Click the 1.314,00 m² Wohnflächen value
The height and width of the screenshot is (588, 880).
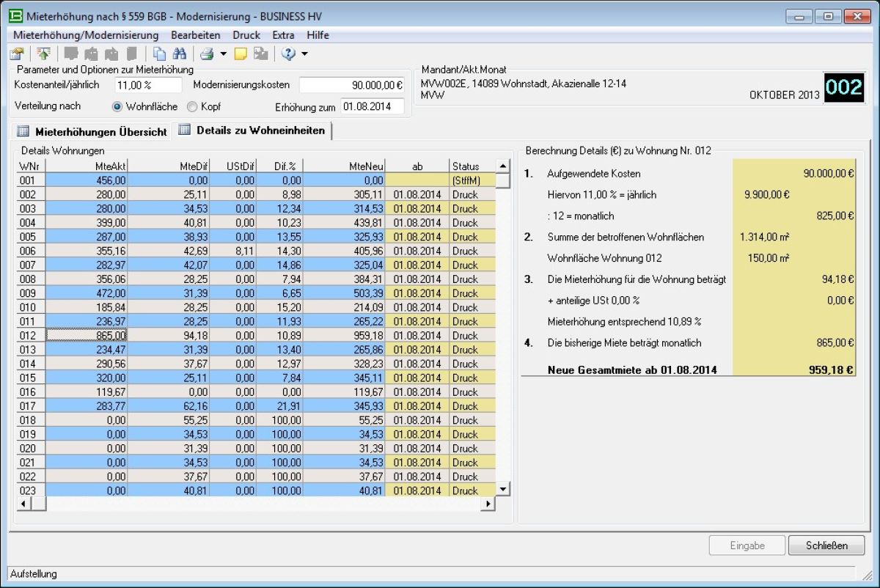tap(765, 237)
